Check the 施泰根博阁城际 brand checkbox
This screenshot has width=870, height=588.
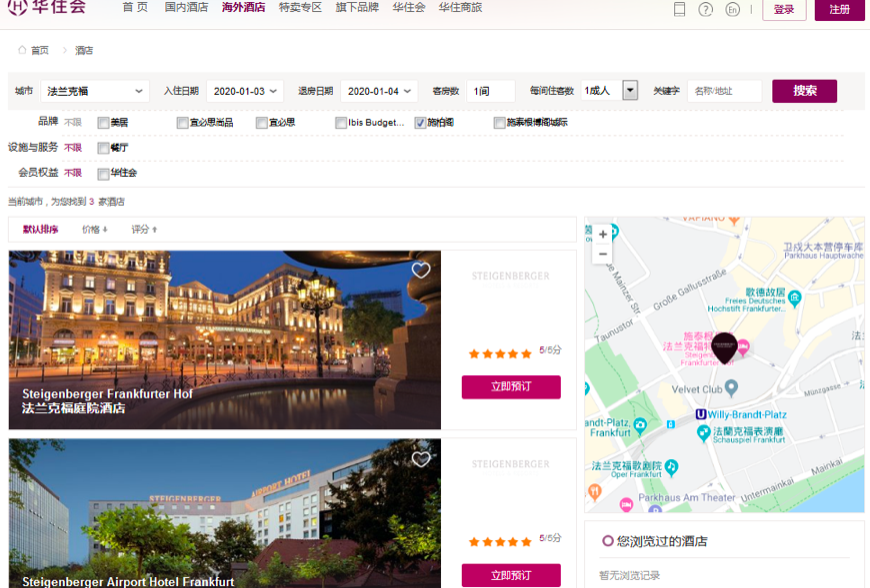(500, 123)
